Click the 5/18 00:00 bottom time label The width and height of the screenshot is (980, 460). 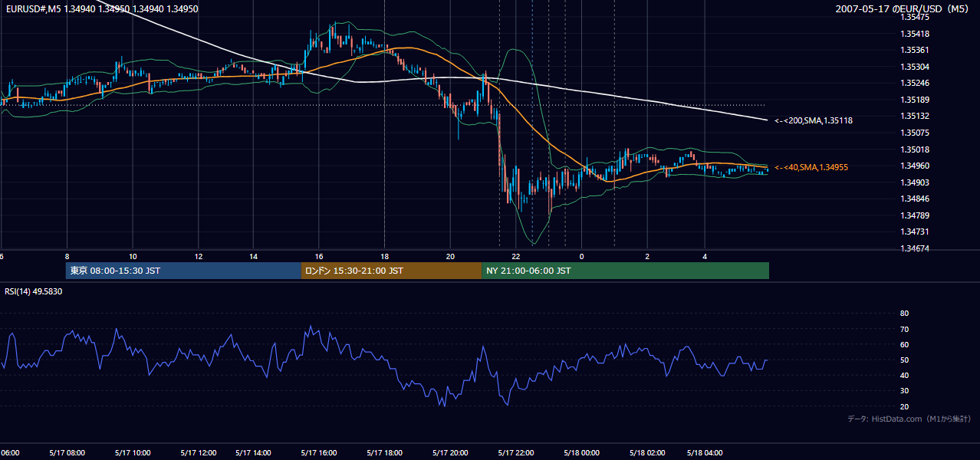[581, 453]
